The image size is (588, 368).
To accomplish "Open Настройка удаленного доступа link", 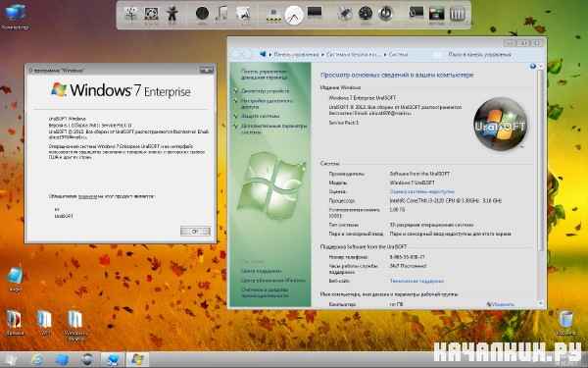I will click(267, 104).
